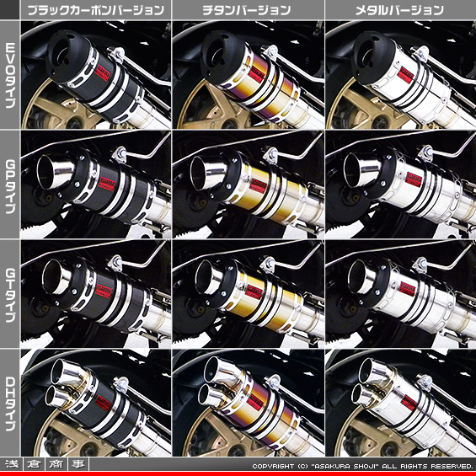This screenshot has height=476, width=476.
Task: Click the ブラックカーボンバージョン column header
Action: click(96, 10)
